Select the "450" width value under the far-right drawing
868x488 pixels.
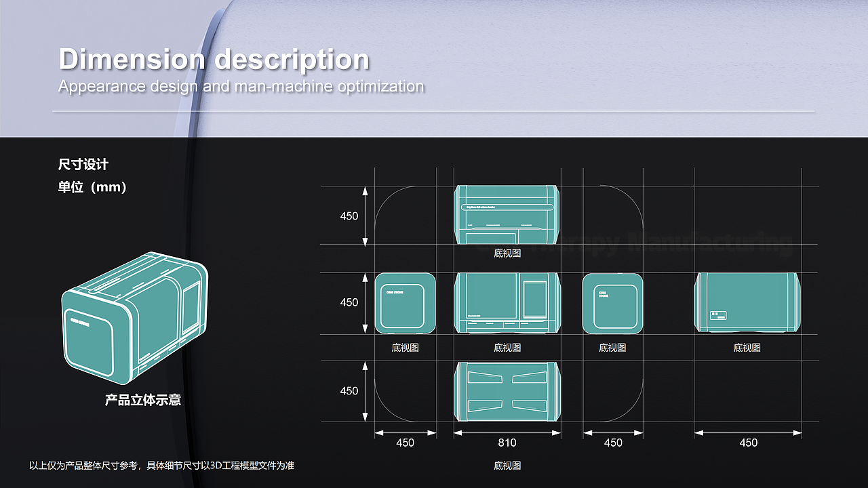click(749, 443)
